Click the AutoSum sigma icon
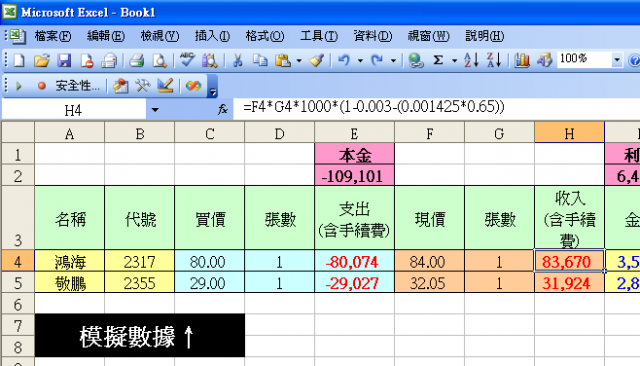The height and width of the screenshot is (366, 640). pos(438,60)
